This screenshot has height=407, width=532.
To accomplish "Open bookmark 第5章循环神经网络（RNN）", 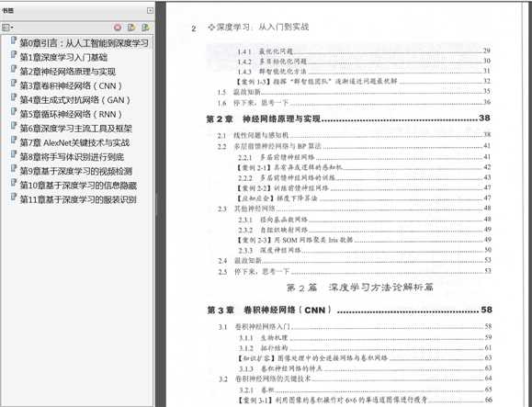I will (71, 114).
